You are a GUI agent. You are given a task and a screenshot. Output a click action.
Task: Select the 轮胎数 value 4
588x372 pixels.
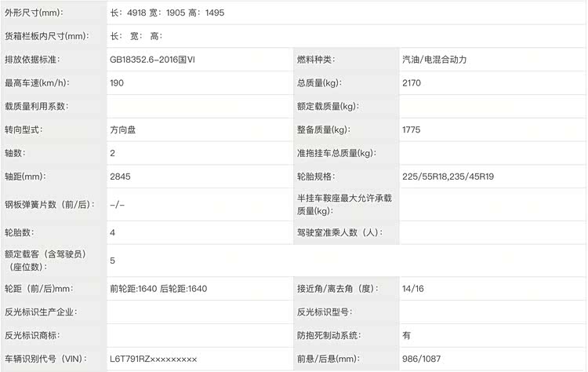click(113, 233)
